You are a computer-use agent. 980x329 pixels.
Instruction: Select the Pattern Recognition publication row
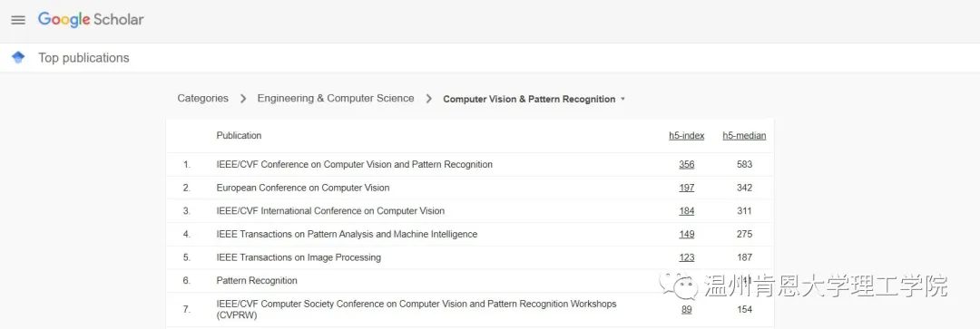tap(469, 280)
